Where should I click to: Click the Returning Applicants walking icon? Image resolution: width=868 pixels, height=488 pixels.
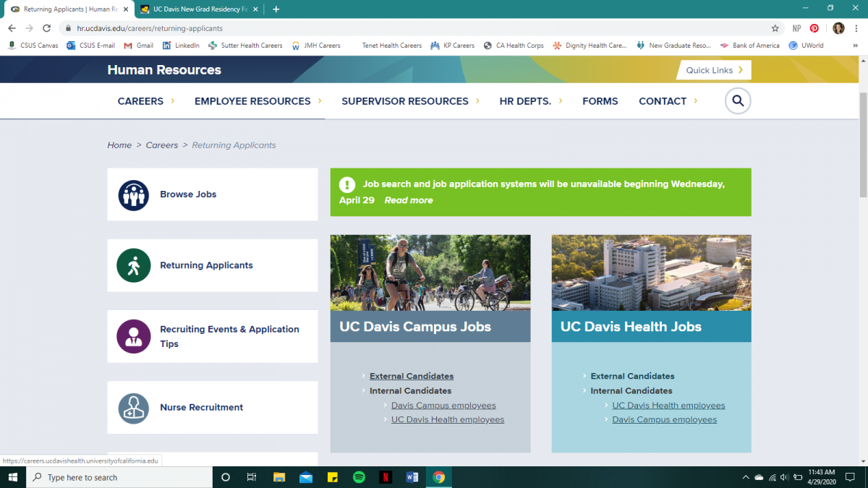(x=133, y=265)
